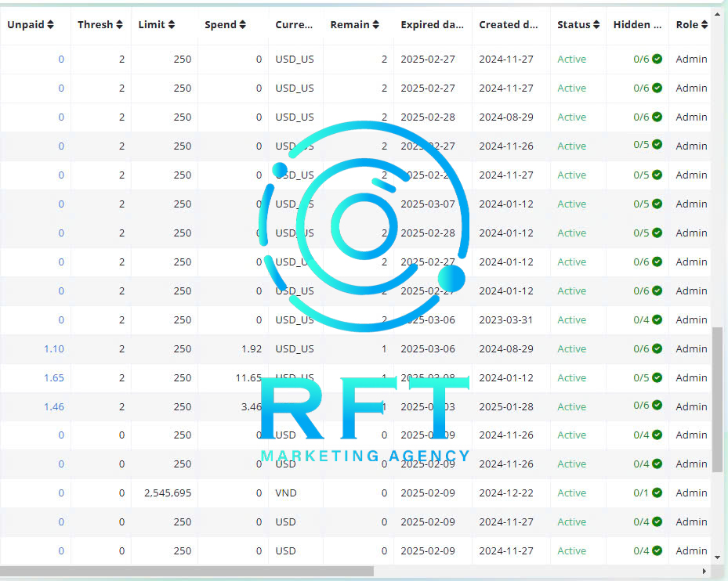Click Admin role in the VND row
The image size is (728, 581).
[x=691, y=493]
